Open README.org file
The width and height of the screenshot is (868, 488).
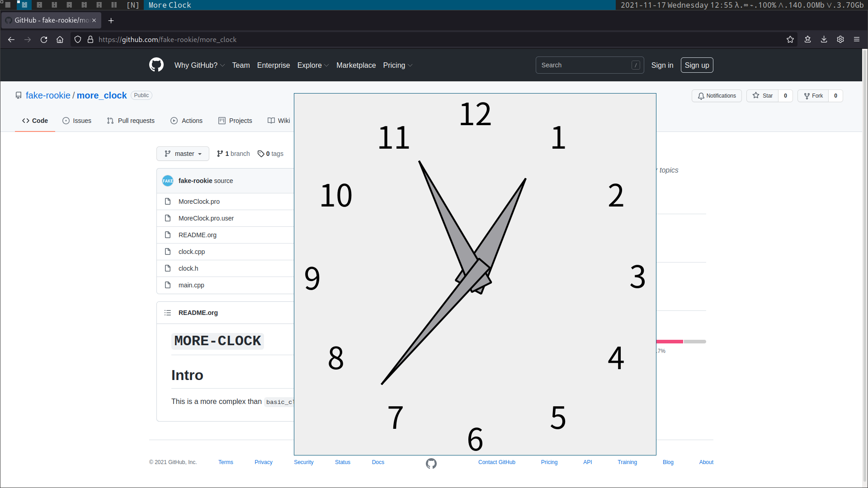pyautogui.click(x=197, y=235)
